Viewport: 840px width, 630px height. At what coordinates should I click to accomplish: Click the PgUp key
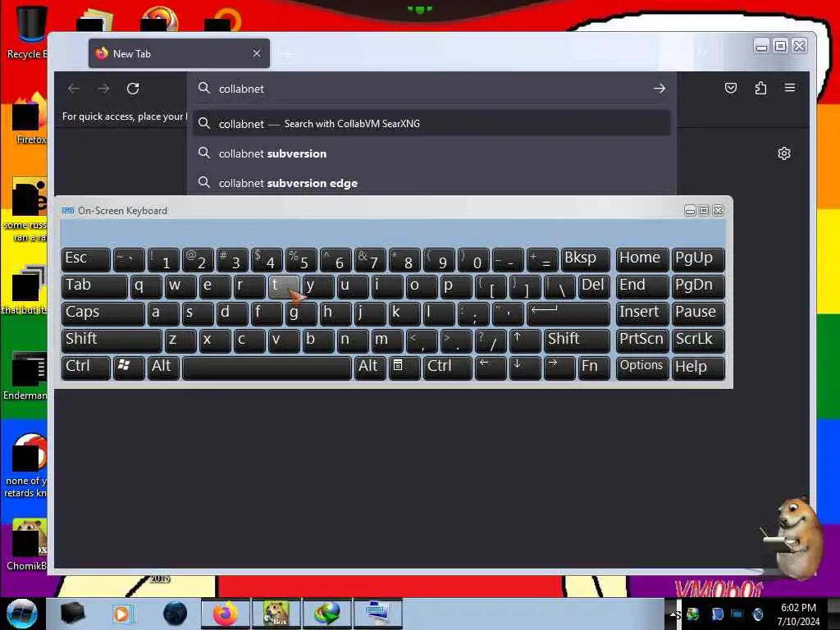coord(698,259)
